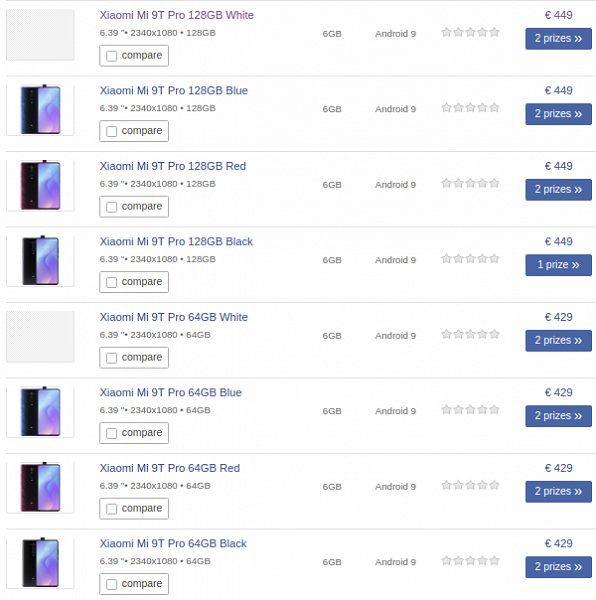Viewport: 596px width, 600px height.
Task: Give Mi 9T Pro 128GB White first star rating
Action: point(446,32)
